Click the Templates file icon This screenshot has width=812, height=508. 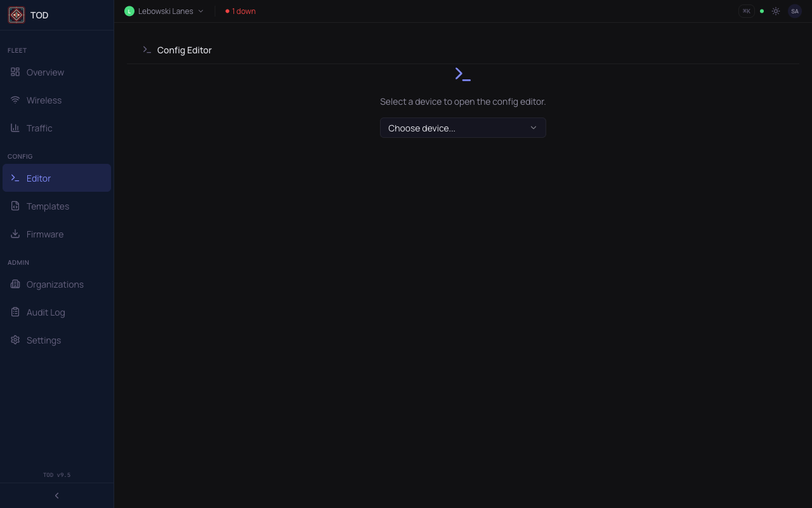(x=15, y=206)
